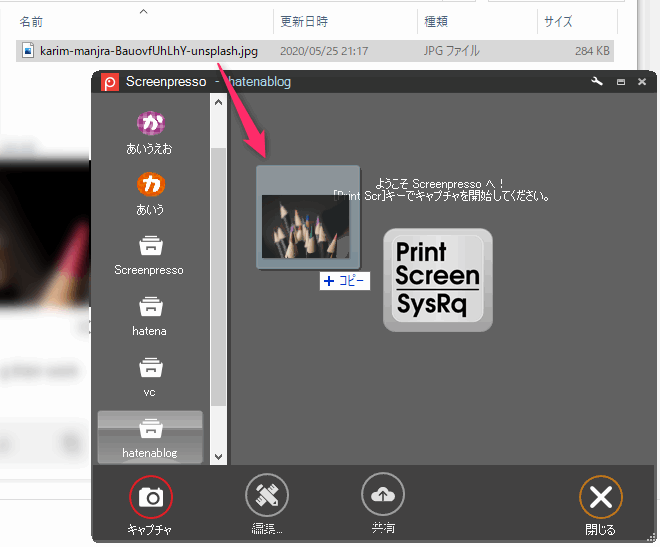
Task: Sort by 名前 column header
Action: [x=31, y=22]
